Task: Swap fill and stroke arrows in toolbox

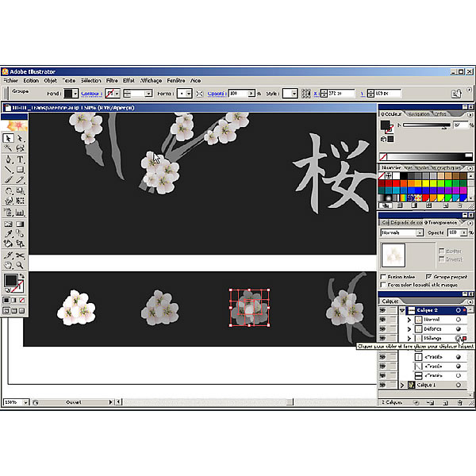Action: pyautogui.click(x=22, y=276)
